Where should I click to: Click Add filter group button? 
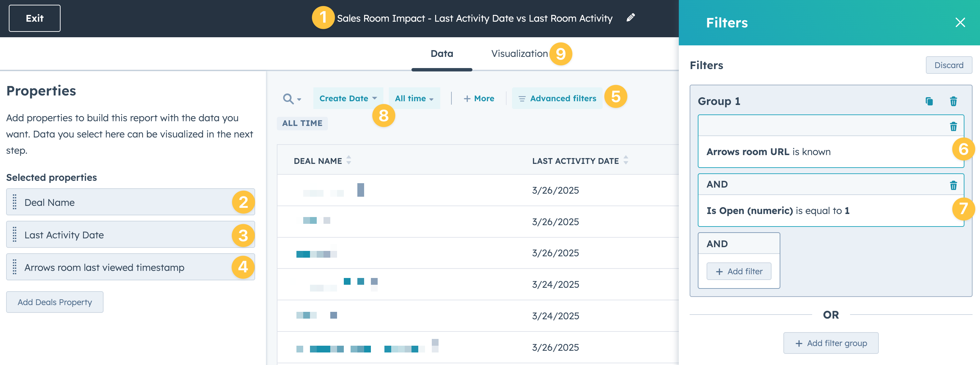point(830,343)
